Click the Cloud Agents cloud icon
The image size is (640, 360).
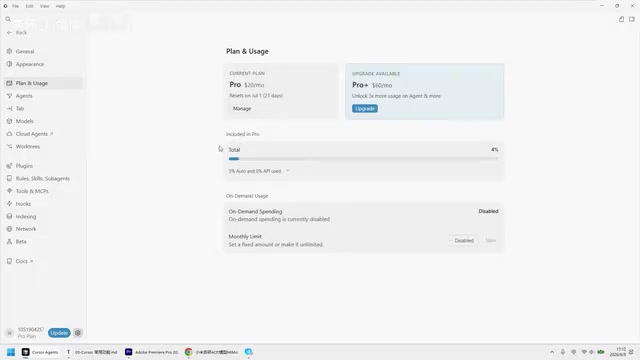click(9, 134)
